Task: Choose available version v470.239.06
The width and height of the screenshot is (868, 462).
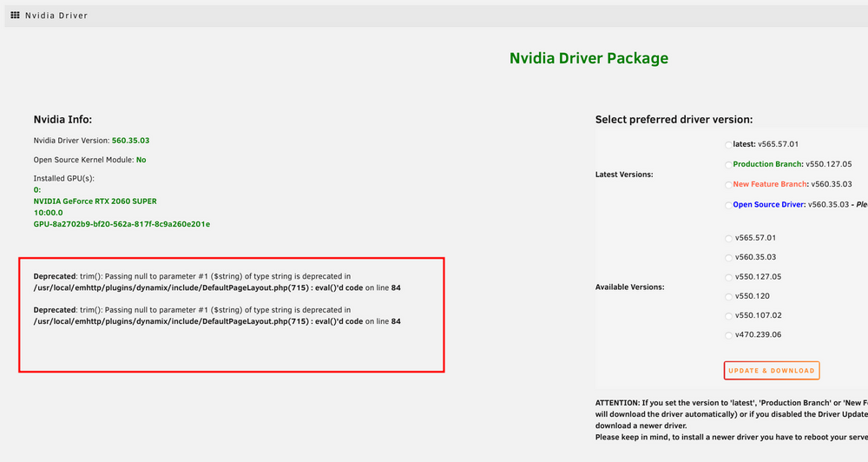Action: pos(728,336)
